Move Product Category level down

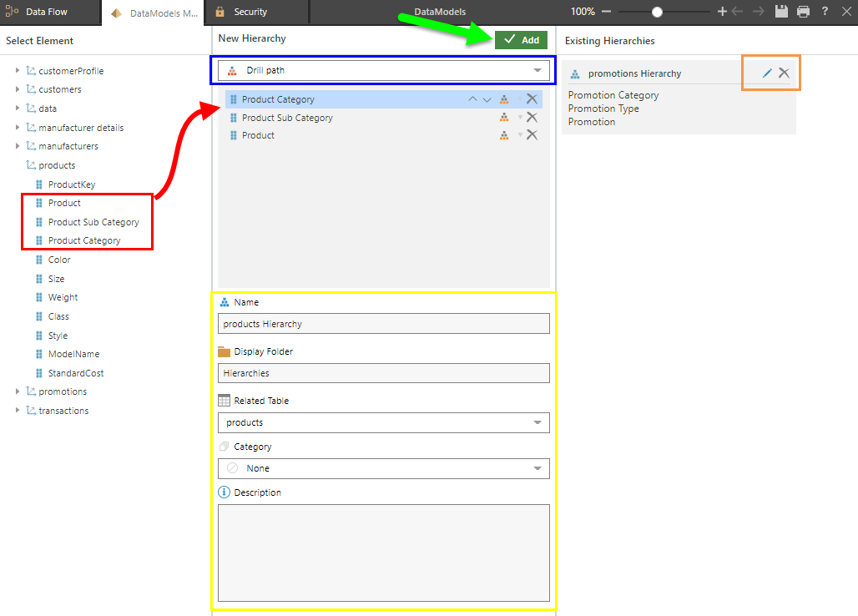point(487,99)
